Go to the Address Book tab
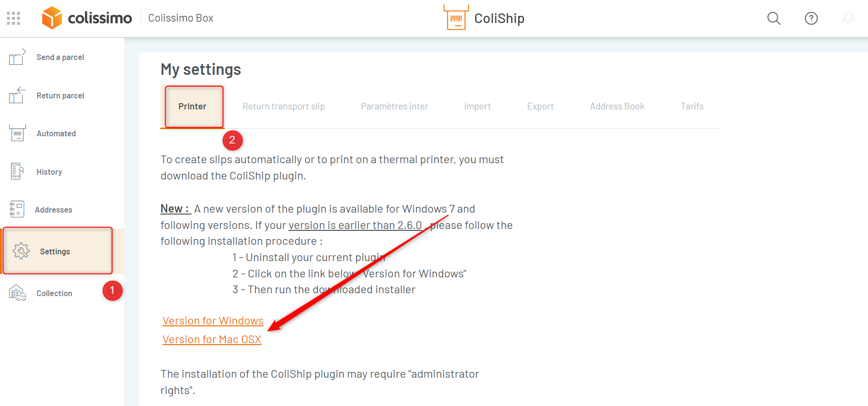 point(617,107)
